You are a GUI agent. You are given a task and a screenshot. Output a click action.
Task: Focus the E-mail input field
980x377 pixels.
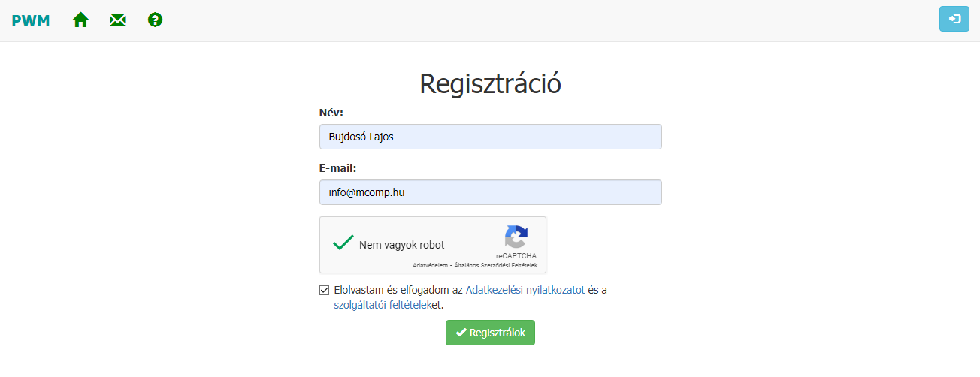[x=490, y=192]
